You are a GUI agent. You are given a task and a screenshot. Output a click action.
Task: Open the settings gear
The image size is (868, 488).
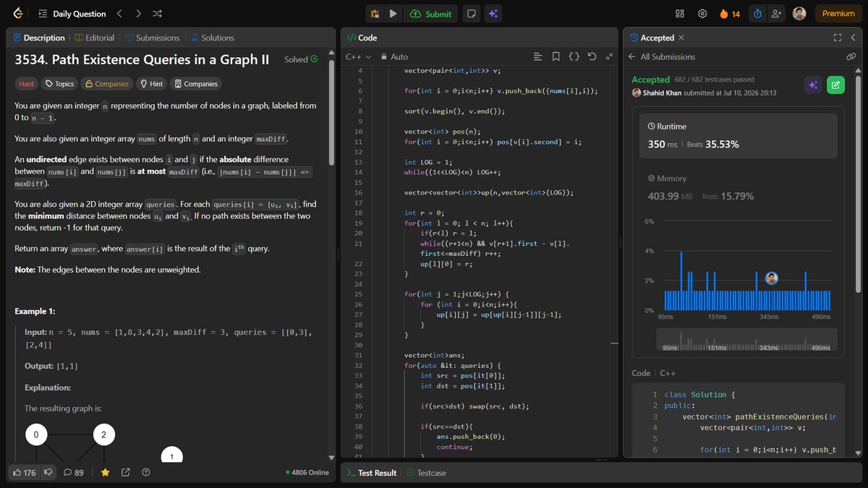click(x=702, y=14)
